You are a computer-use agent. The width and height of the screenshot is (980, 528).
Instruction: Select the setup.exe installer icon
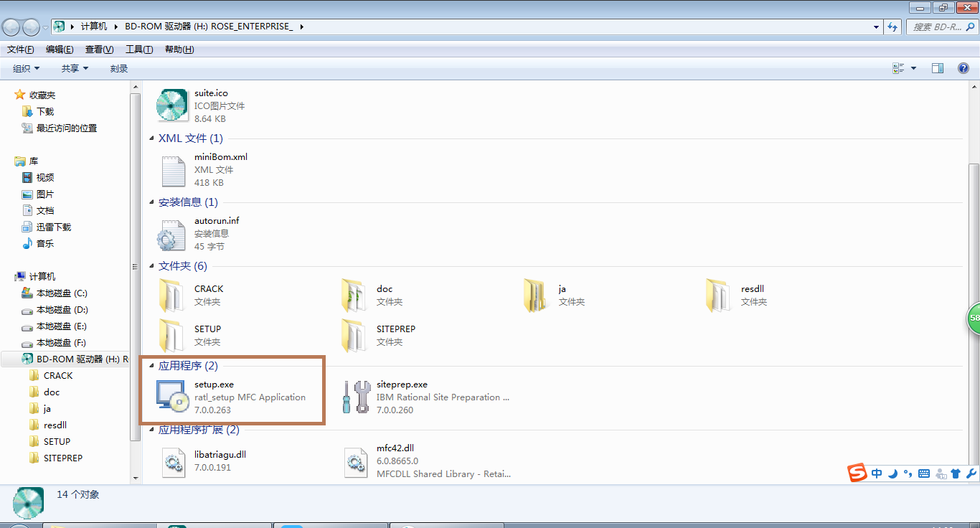(173, 397)
